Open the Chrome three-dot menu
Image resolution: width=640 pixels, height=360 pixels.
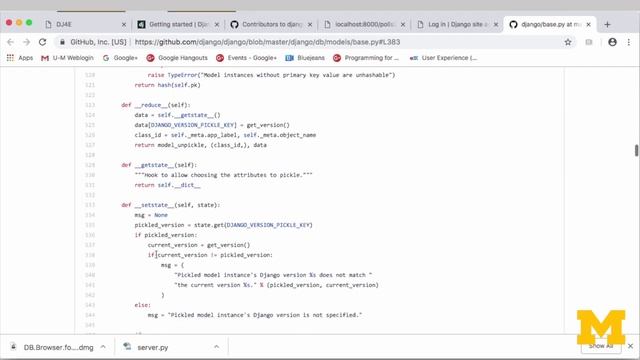coord(629,42)
